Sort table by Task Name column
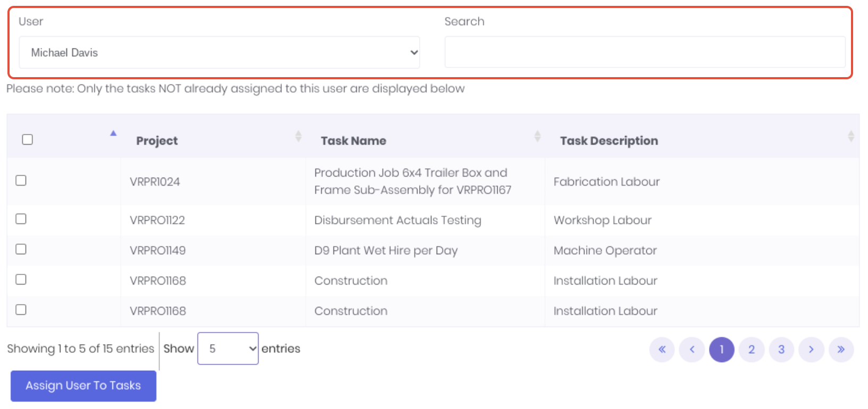 tap(353, 141)
